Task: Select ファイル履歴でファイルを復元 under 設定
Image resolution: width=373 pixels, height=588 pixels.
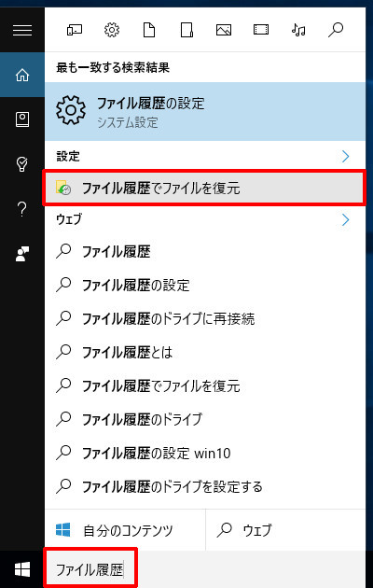Action: 204,189
